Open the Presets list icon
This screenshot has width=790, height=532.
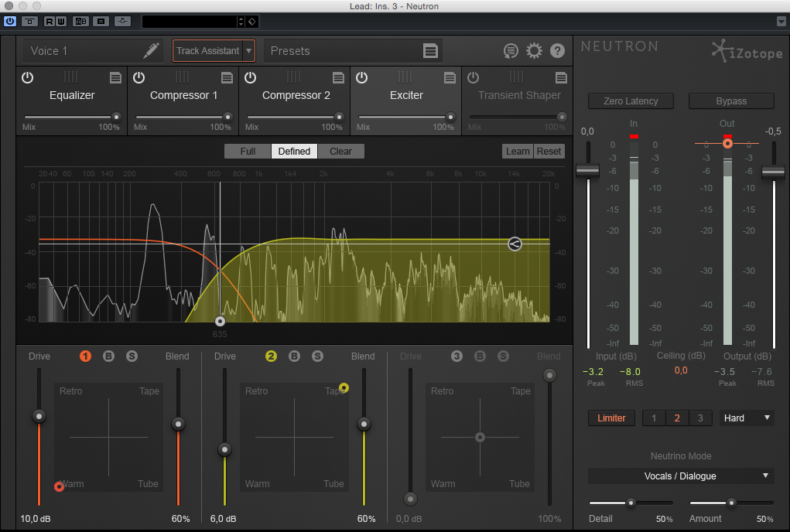point(430,51)
